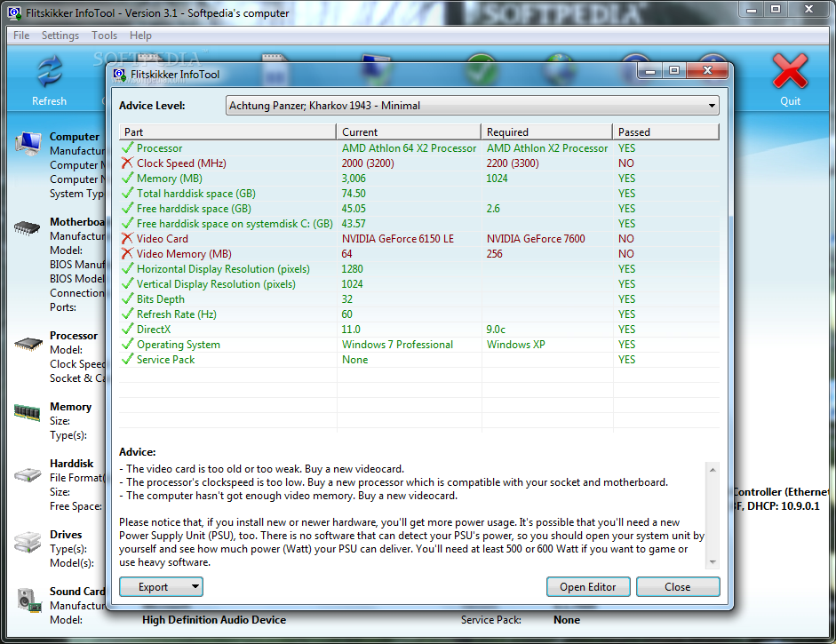Image resolution: width=836 pixels, height=644 pixels.
Task: Sort by the Current column header
Action: [x=409, y=131]
